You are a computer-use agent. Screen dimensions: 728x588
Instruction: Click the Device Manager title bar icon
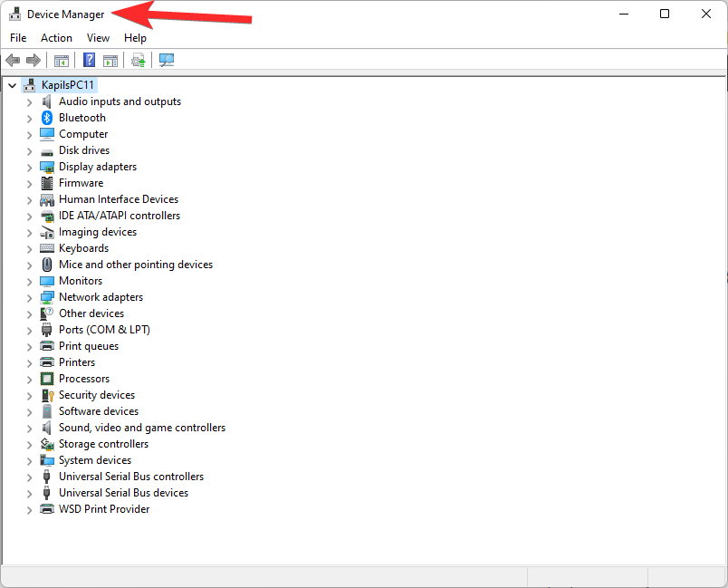pyautogui.click(x=14, y=14)
